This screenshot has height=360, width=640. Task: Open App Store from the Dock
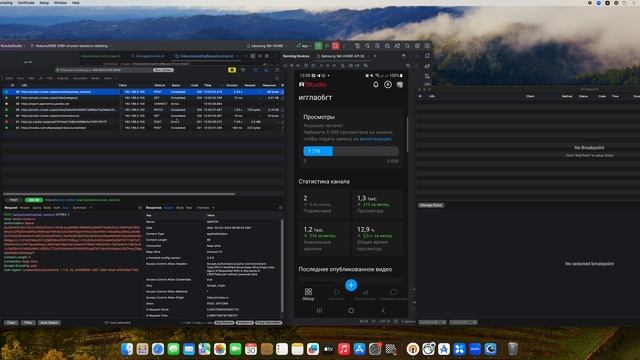359,349
